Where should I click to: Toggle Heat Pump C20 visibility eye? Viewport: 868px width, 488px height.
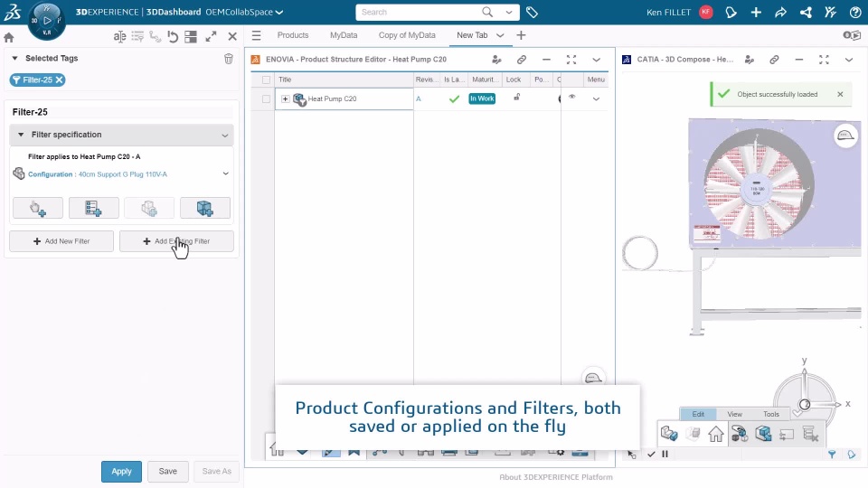571,97
